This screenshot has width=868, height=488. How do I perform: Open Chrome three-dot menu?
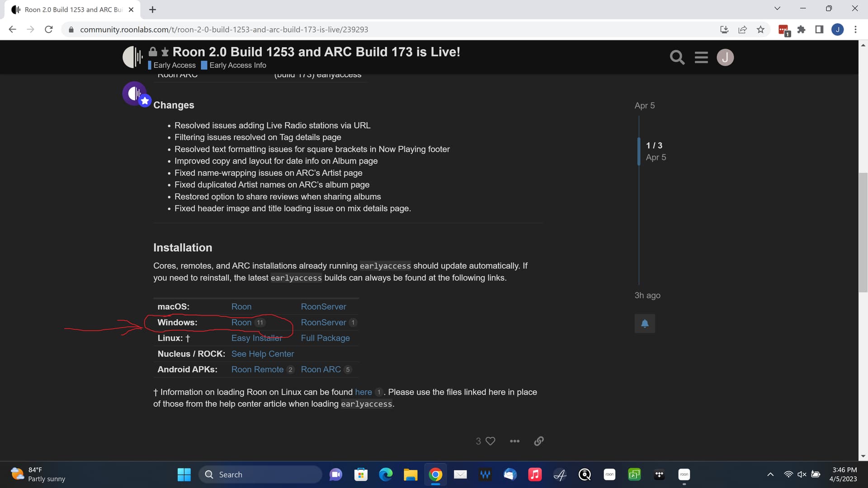click(x=855, y=29)
